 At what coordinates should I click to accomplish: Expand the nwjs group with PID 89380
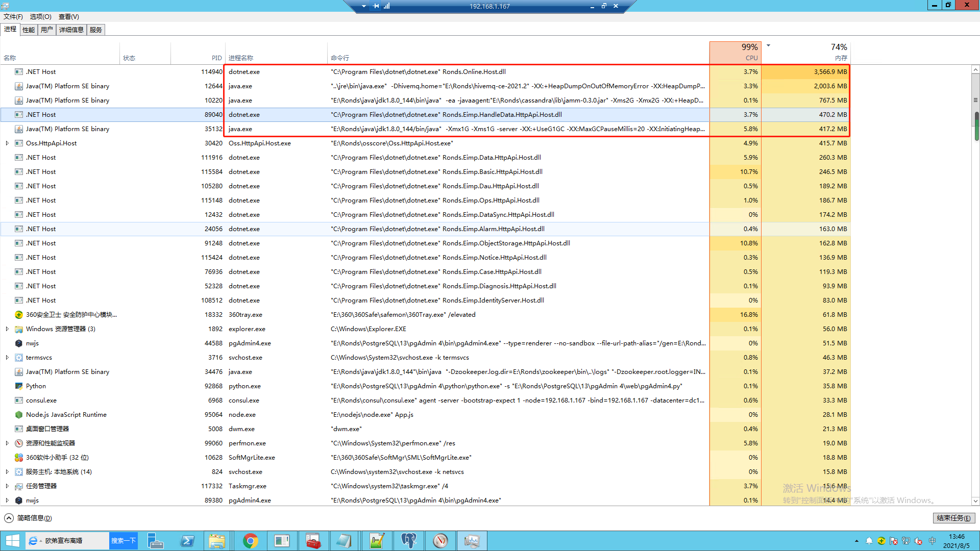(7, 500)
